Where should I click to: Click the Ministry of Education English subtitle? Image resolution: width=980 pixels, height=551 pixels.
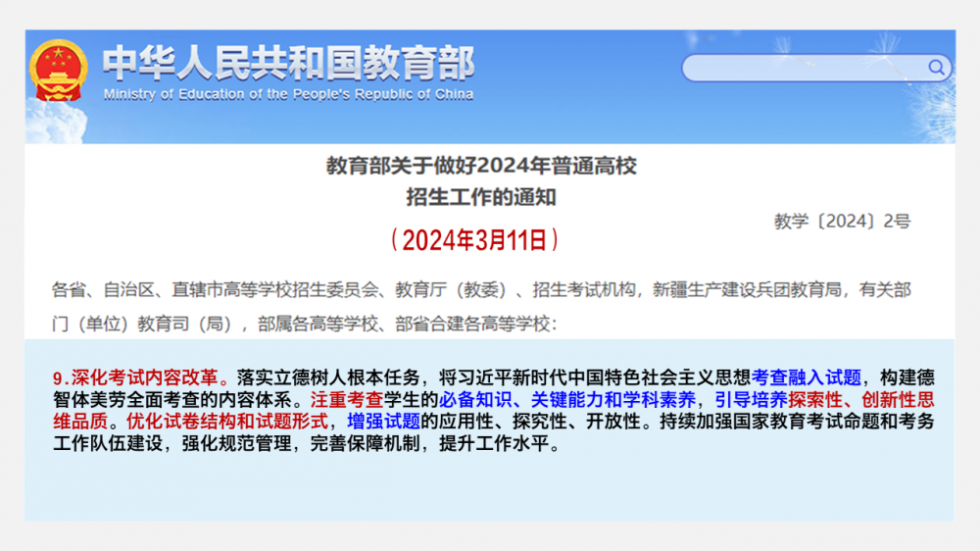288,95
